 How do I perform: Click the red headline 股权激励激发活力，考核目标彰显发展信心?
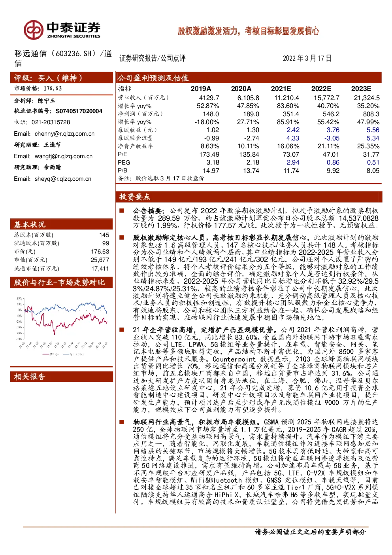coord(248,31)
